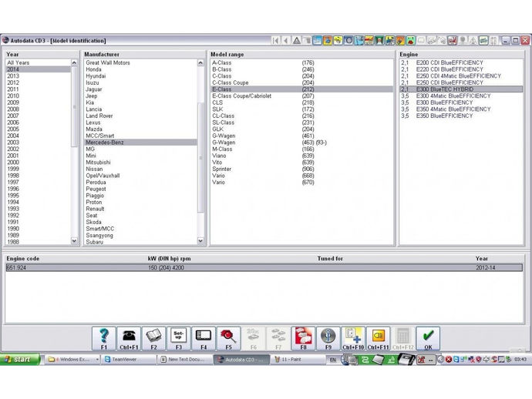Choose Mitsubishi manufacturer
This screenshot has width=532, height=399.
click(140, 163)
